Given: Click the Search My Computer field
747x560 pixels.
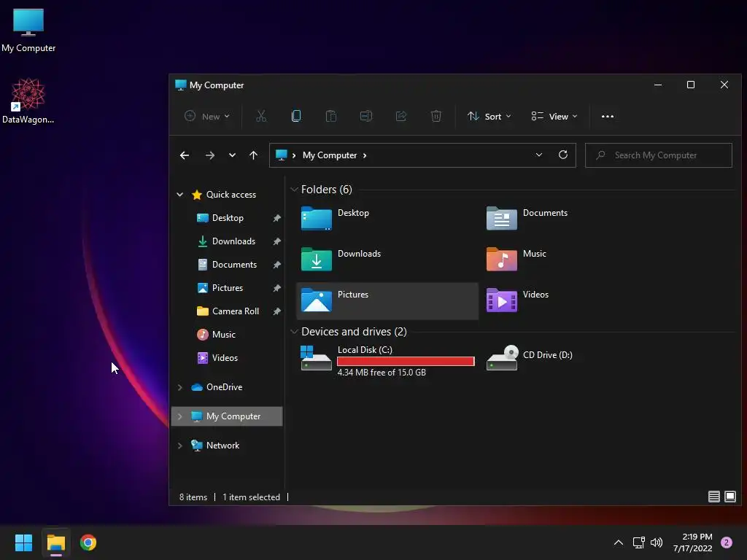Looking at the screenshot, I should tap(659, 155).
